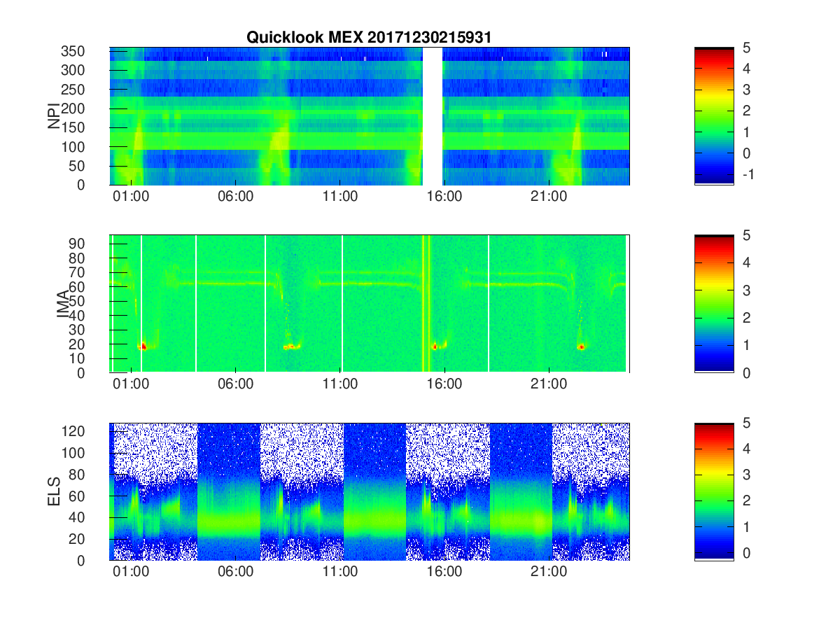840x630 pixels.
Task: Select the ELS y-axis label
Action: click(x=53, y=492)
